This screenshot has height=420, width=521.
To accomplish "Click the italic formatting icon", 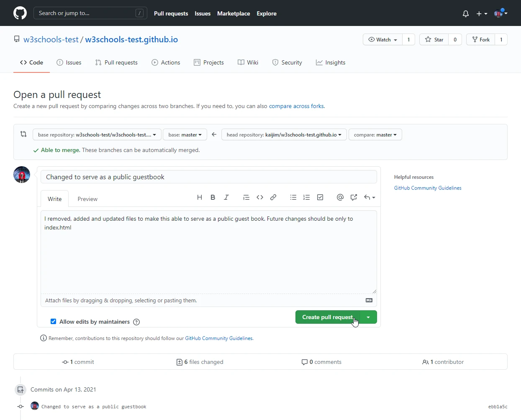I will pos(226,197).
